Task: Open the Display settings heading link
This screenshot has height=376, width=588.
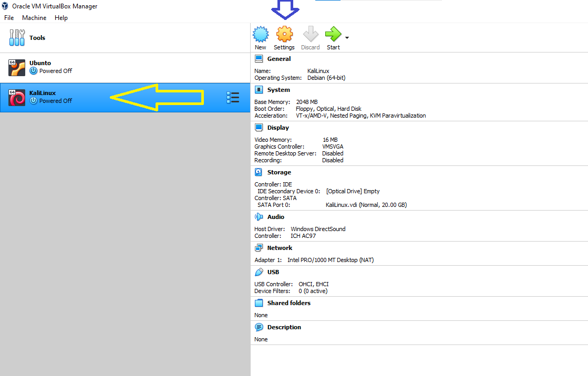Action: (x=278, y=128)
